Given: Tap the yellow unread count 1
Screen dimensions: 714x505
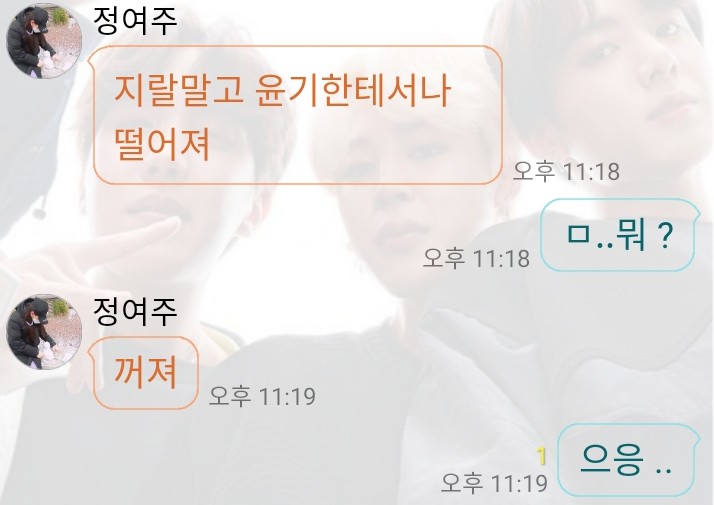Looking at the screenshot, I should coord(541,456).
